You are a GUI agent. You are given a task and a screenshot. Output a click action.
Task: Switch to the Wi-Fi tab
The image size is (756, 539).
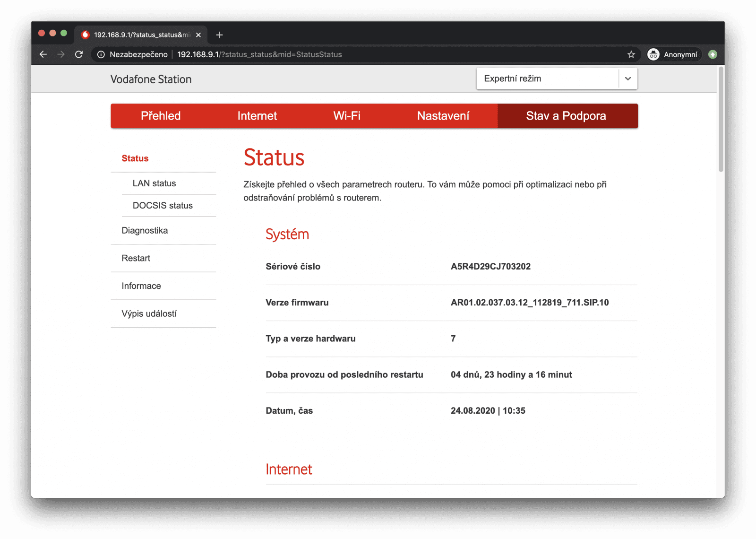point(347,116)
